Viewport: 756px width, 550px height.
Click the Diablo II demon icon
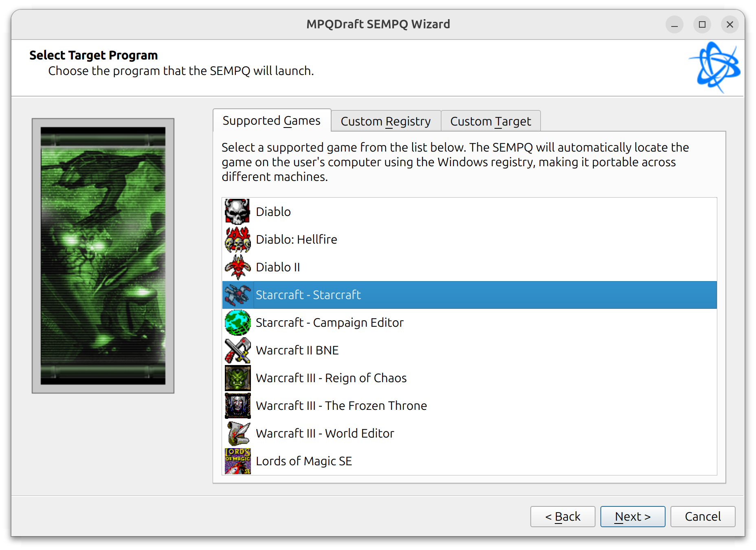237,267
